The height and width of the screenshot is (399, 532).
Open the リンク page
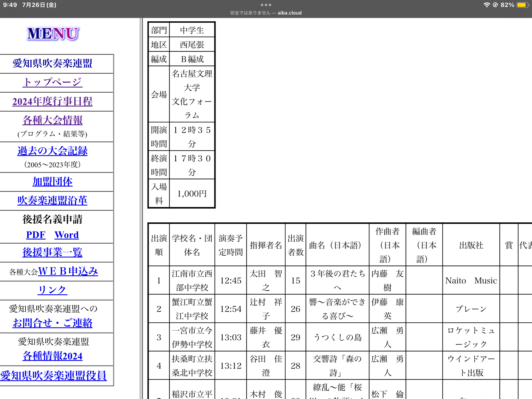pyautogui.click(x=52, y=290)
